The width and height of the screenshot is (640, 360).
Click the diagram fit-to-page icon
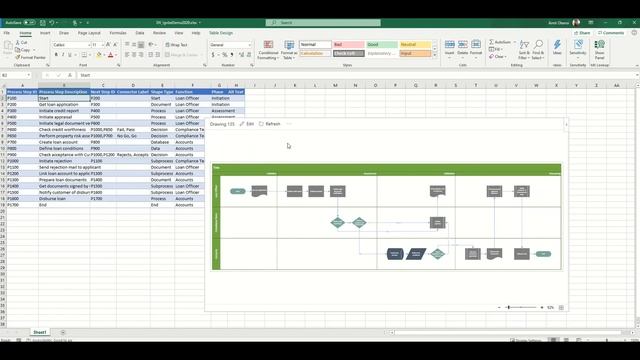[x=561, y=307]
